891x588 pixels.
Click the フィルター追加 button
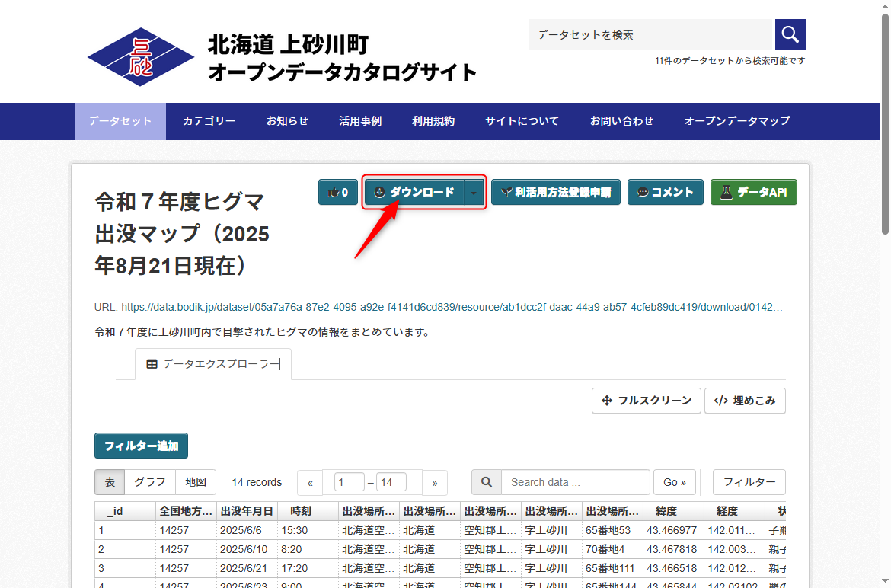[141, 446]
